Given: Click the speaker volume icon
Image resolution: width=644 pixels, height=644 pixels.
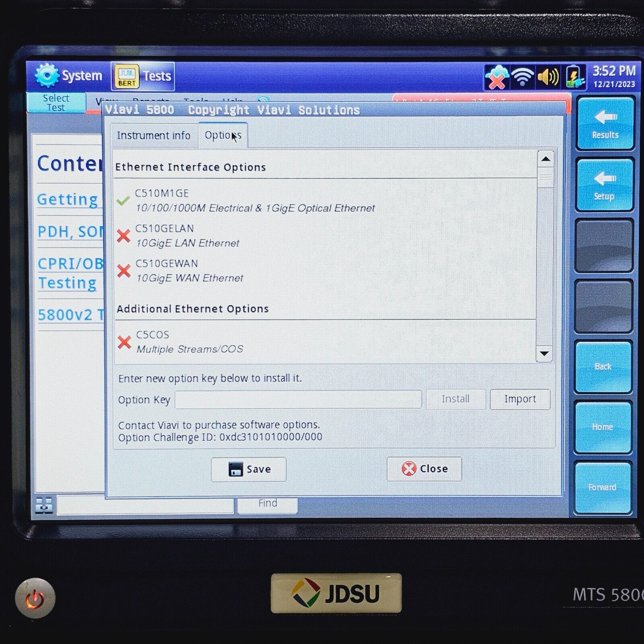Looking at the screenshot, I should (548, 76).
